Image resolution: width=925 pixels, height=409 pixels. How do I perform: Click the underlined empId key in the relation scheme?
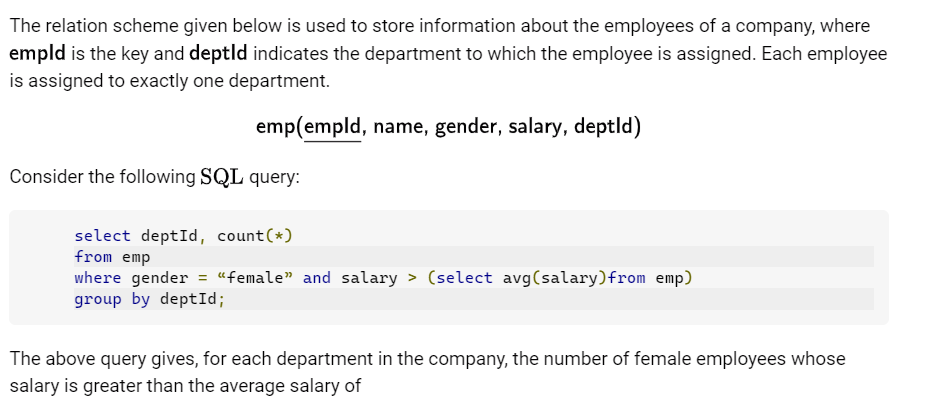tap(333, 126)
